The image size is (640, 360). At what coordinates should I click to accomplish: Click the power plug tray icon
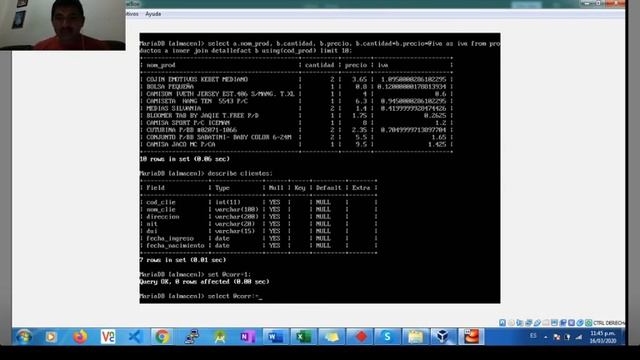tap(567, 337)
